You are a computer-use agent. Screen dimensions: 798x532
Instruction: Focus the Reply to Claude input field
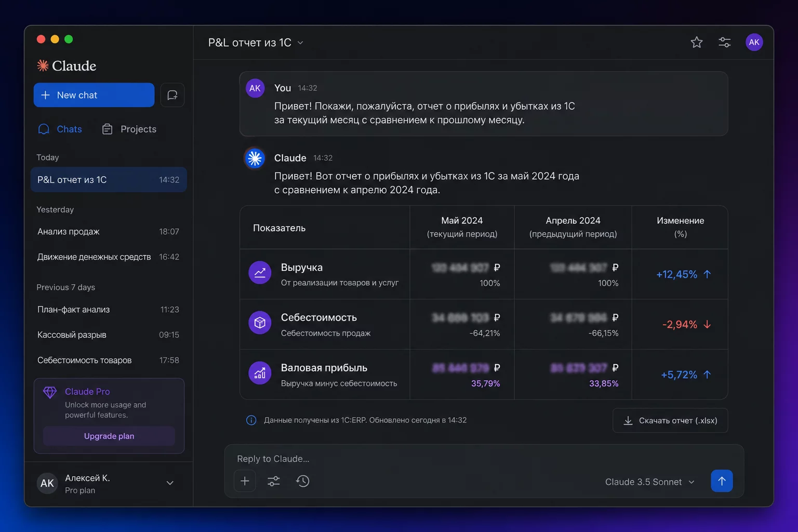pyautogui.click(x=483, y=459)
